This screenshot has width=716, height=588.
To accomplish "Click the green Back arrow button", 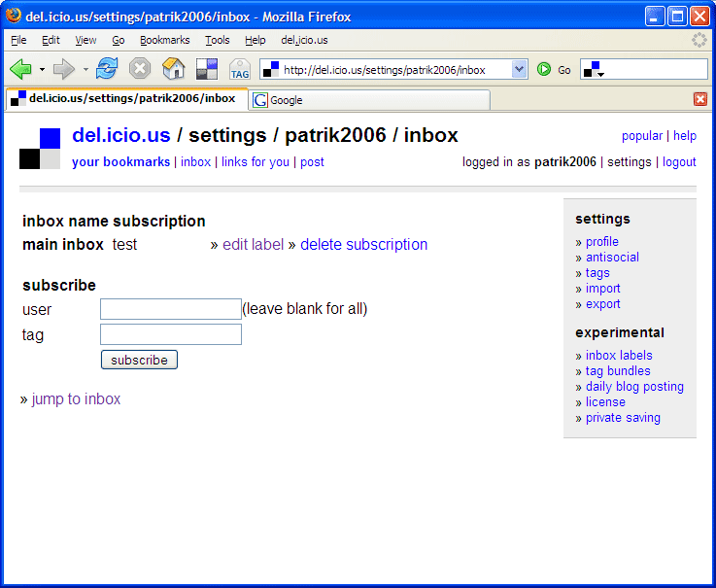I will pos(20,69).
